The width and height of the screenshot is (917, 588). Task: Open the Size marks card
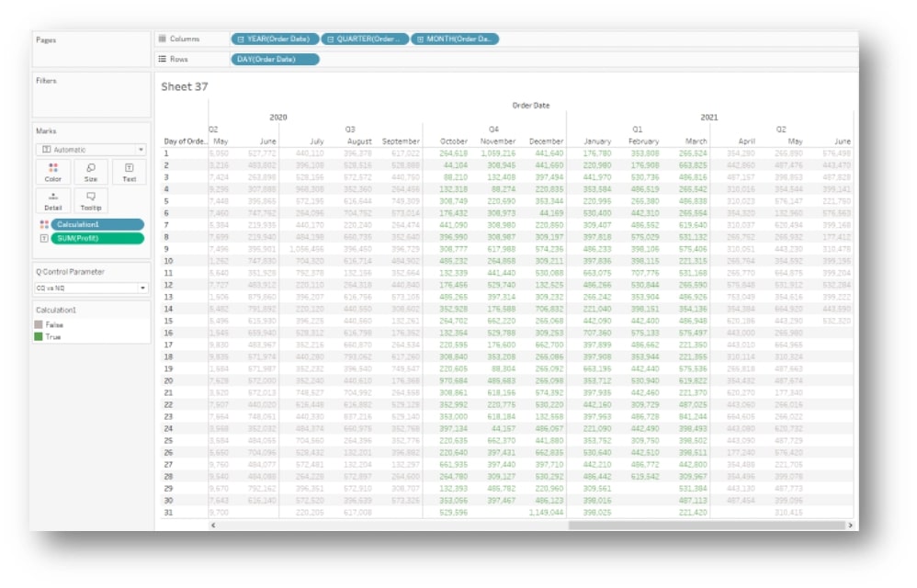(90, 170)
